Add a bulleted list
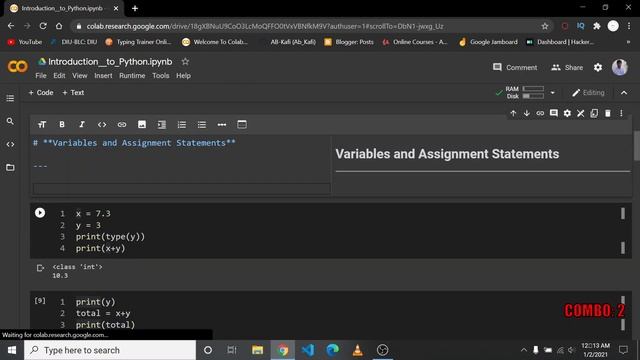 click(x=202, y=124)
